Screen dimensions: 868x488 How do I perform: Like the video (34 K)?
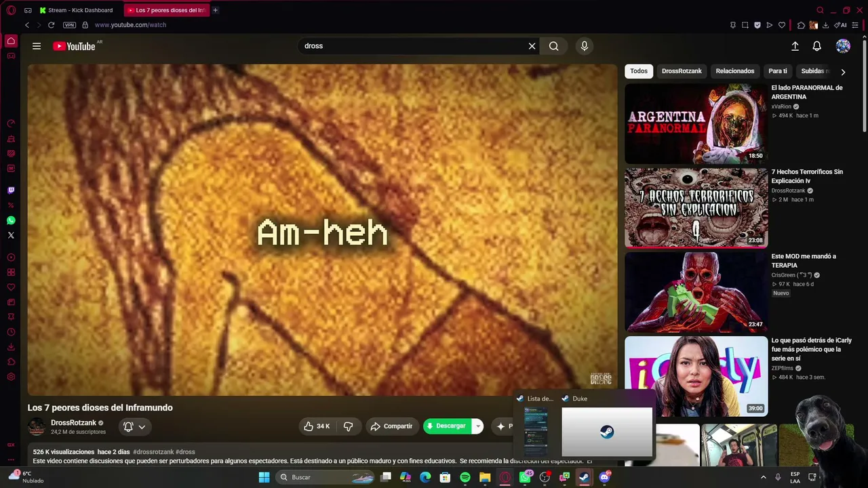coord(317,426)
